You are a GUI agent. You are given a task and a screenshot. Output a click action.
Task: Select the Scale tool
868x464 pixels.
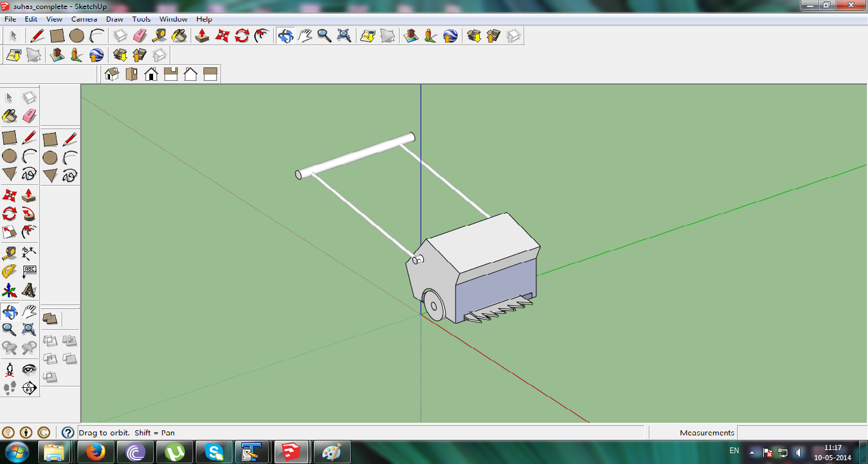click(x=9, y=231)
